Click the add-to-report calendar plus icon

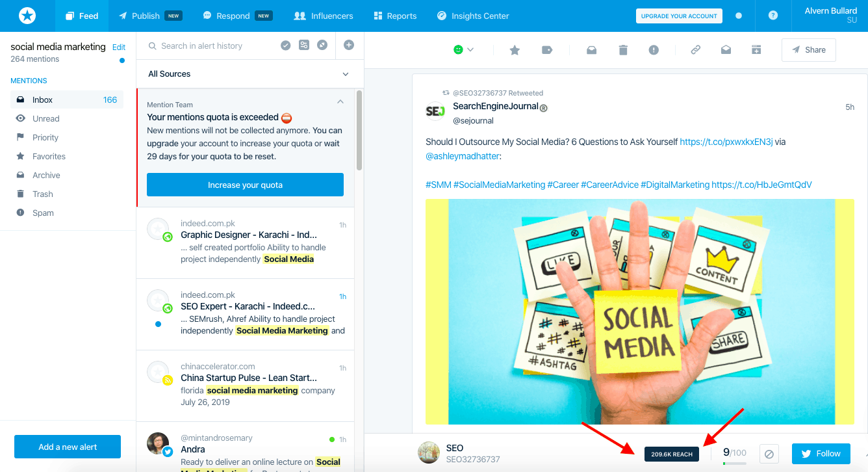tap(756, 50)
